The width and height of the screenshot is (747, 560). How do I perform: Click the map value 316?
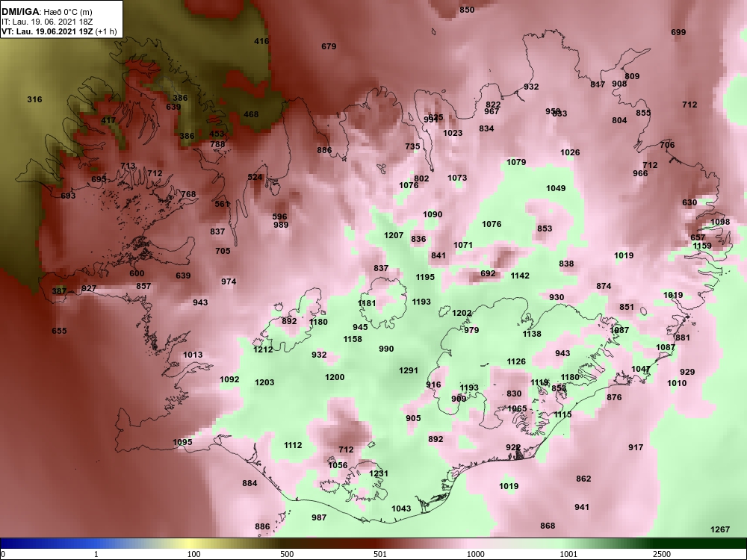34,99
